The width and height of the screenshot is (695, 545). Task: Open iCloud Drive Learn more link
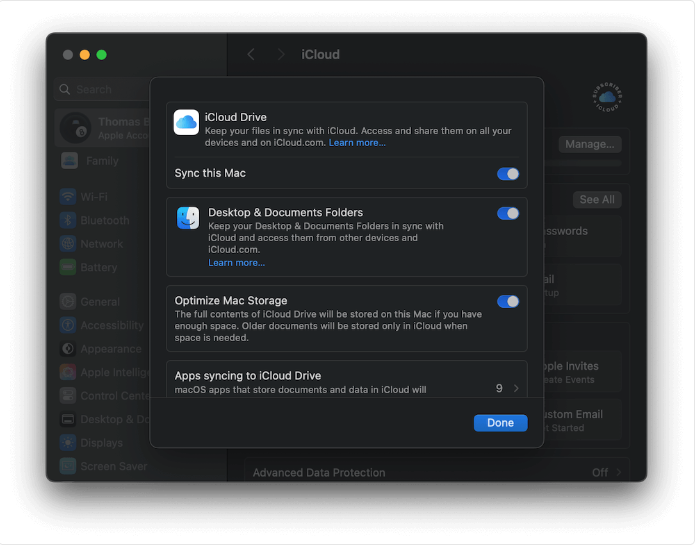(357, 143)
